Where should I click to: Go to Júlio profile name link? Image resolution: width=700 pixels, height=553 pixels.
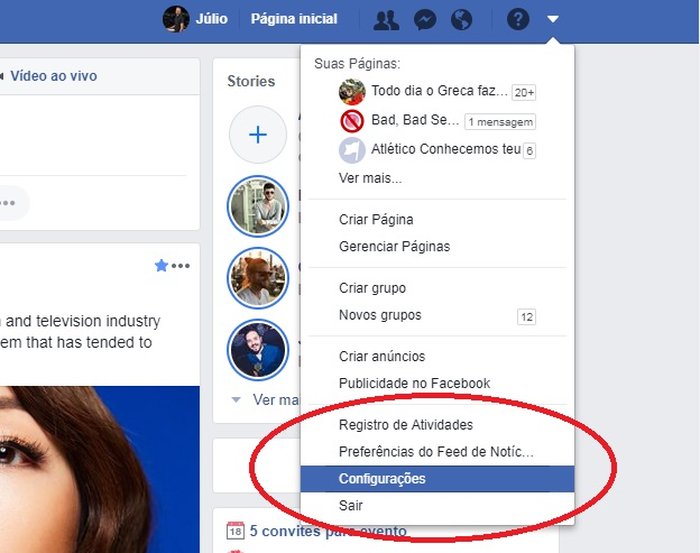pos(211,19)
